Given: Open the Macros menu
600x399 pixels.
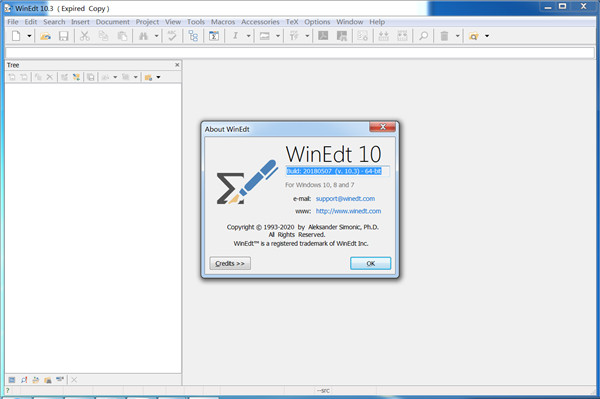Looking at the screenshot, I should click(223, 22).
